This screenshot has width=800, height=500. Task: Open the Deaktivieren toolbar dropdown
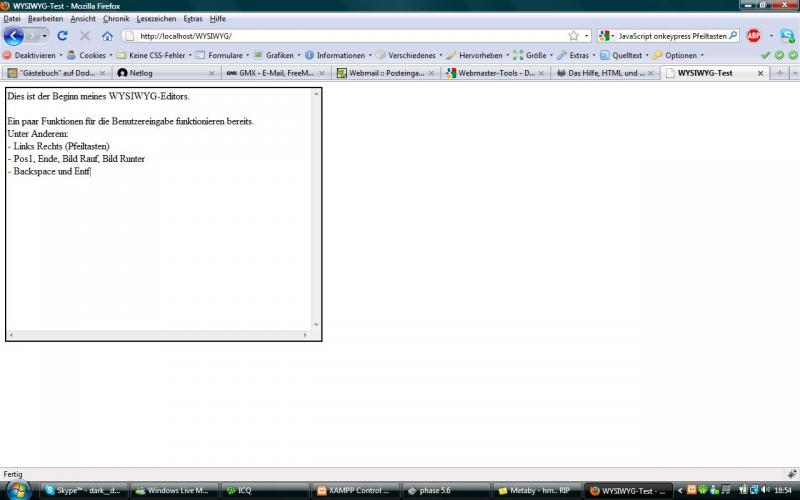click(35, 55)
